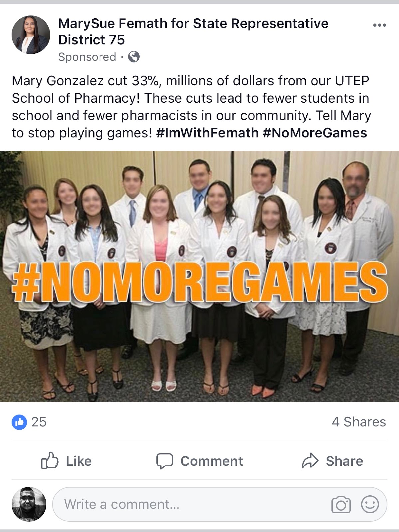Click the Like thumbs-up outline icon
The height and width of the screenshot is (532, 399).
(50, 461)
